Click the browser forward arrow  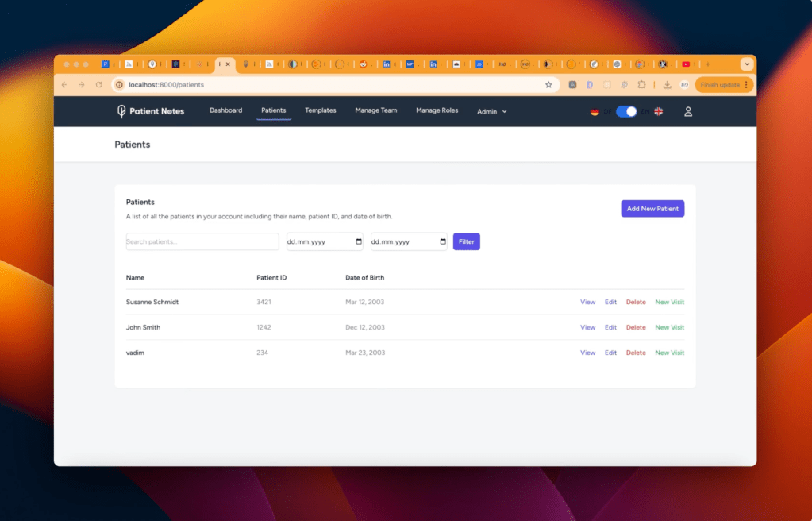[x=81, y=84]
